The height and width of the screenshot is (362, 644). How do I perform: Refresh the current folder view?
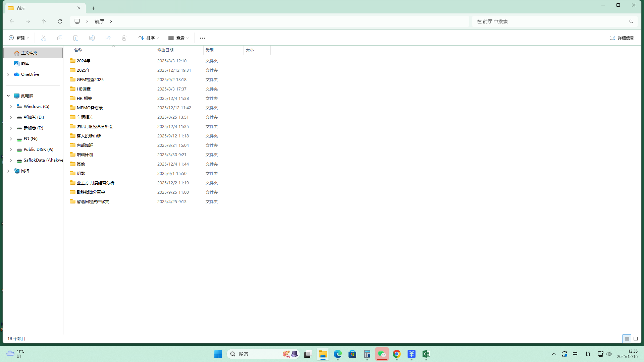(60, 21)
